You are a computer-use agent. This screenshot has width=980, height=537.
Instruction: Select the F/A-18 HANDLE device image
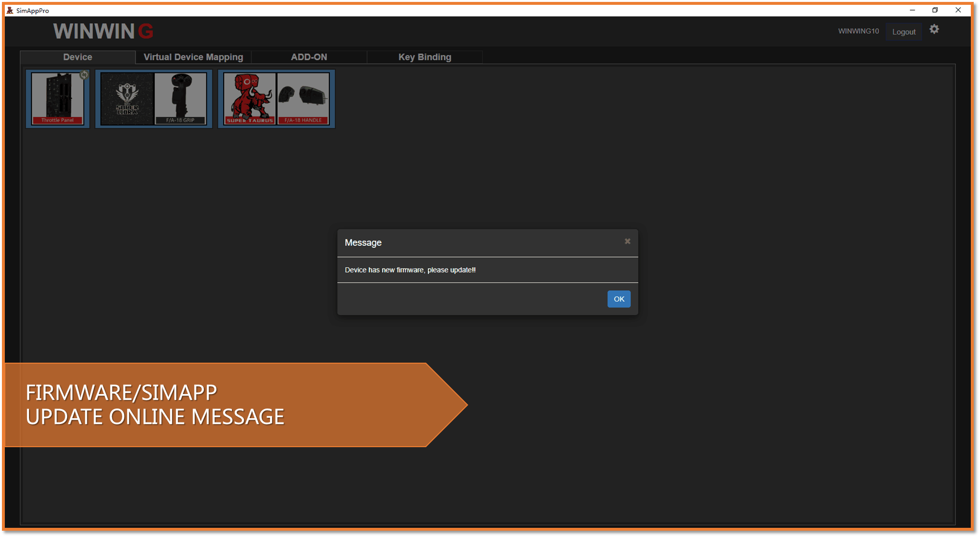click(x=303, y=99)
